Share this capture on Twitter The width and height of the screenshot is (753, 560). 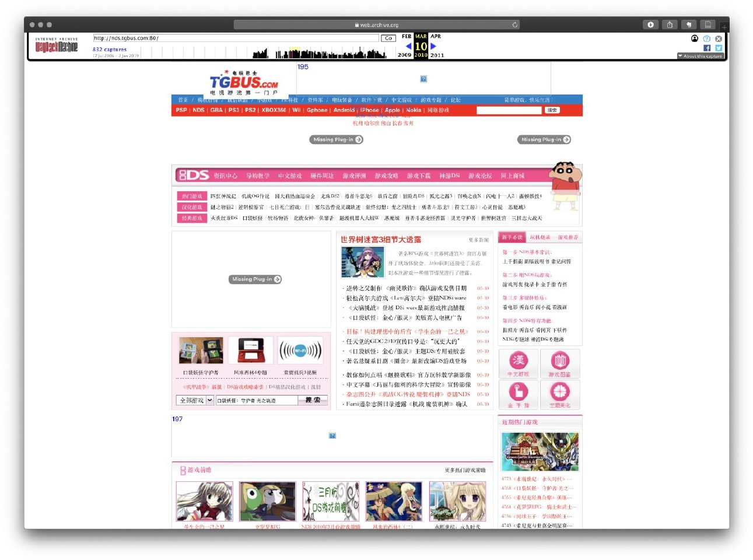(719, 48)
